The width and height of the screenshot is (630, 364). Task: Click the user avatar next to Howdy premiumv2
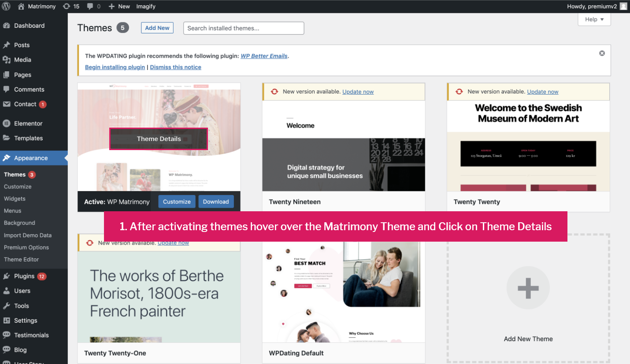click(623, 6)
